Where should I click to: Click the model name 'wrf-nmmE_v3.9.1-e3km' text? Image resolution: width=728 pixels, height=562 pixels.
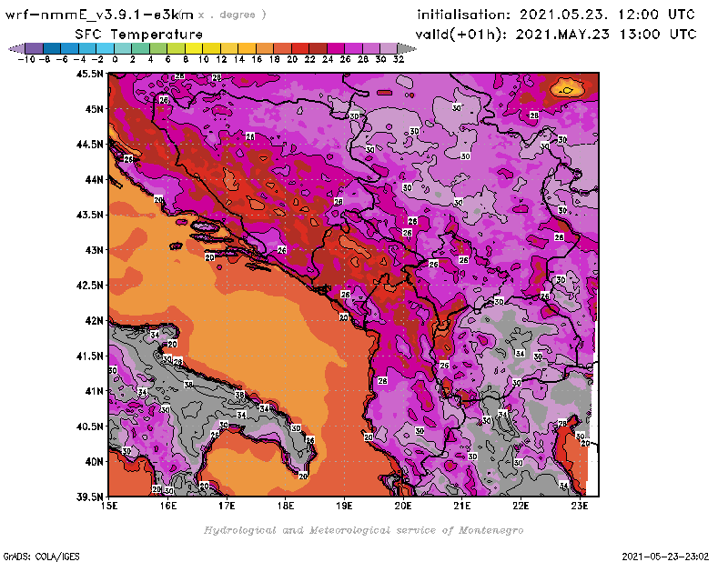[99, 15]
